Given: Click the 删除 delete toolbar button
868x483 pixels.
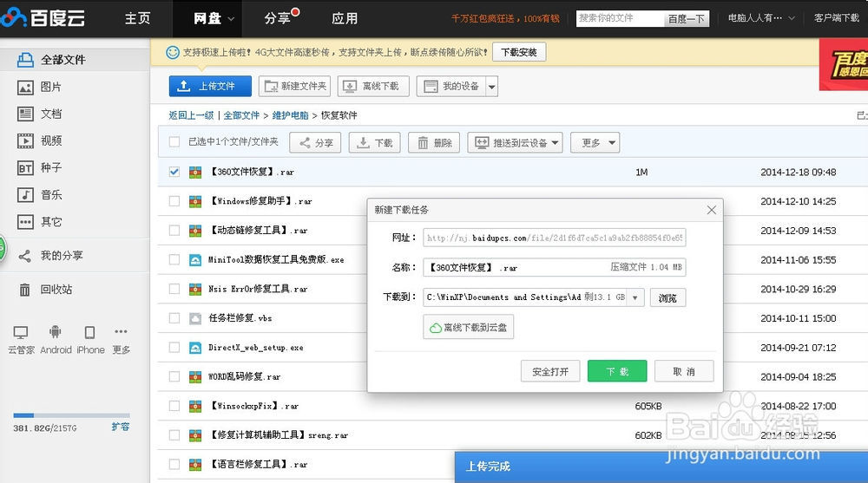Looking at the screenshot, I should 435,143.
